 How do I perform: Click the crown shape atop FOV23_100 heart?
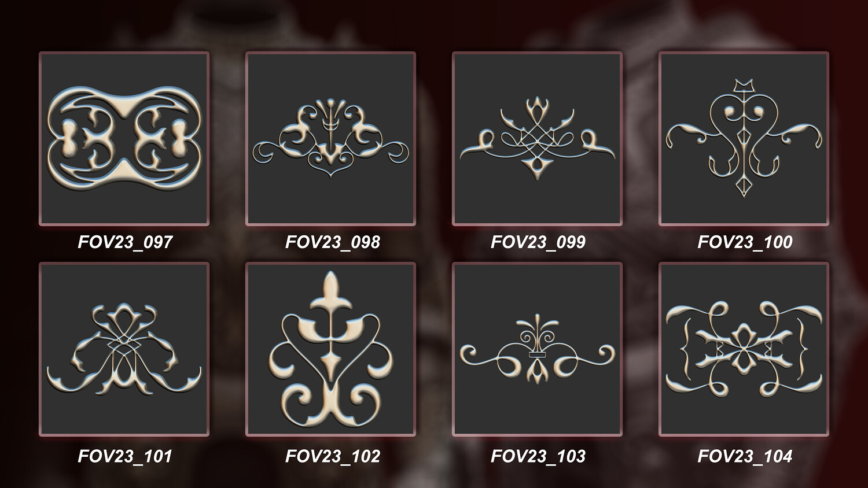(744, 86)
